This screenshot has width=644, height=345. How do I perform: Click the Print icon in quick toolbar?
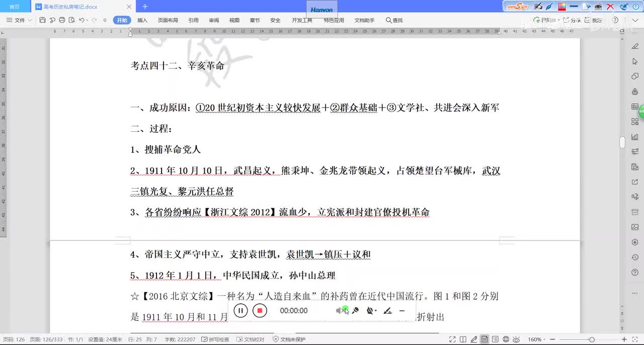pyautogui.click(x=62, y=20)
